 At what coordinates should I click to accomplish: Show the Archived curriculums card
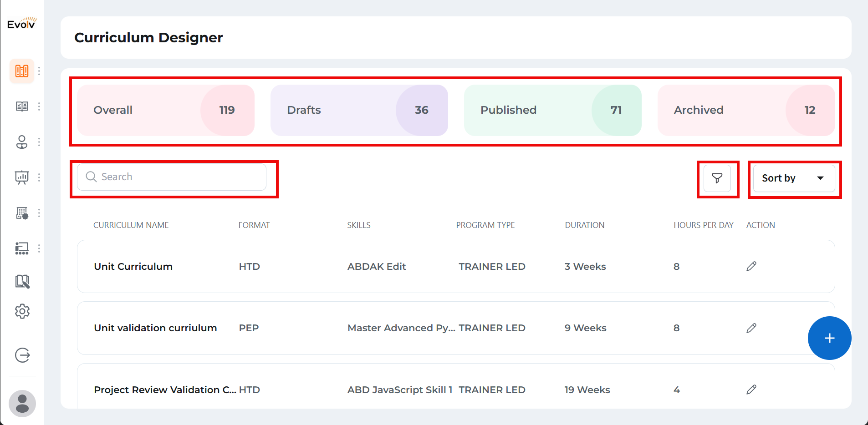click(746, 110)
